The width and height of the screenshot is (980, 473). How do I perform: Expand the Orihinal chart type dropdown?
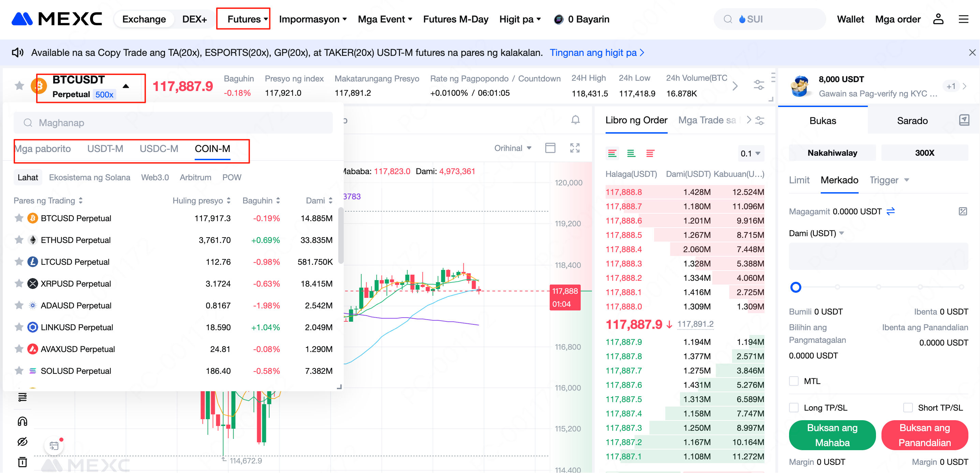513,148
